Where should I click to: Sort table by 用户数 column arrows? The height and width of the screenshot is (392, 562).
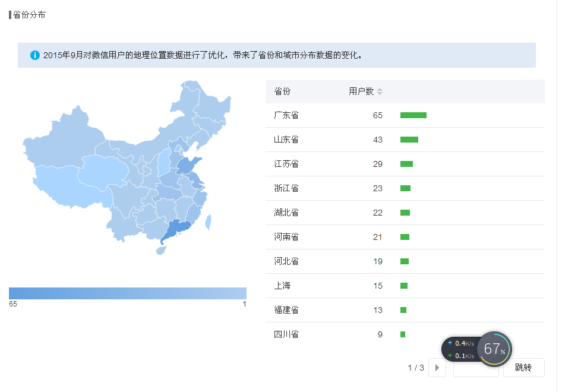point(380,91)
